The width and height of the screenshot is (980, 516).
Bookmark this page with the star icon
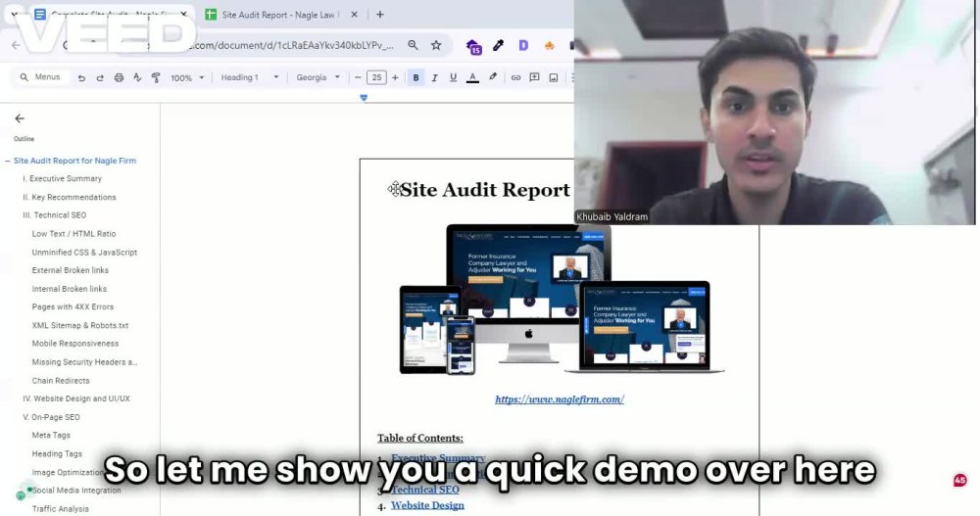pos(436,45)
